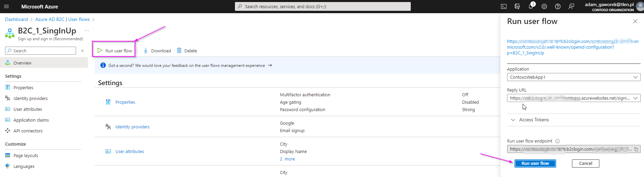Click the Properties icon in Settings list
The image size is (644, 177).
108,102
